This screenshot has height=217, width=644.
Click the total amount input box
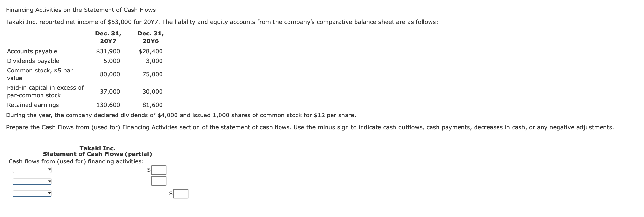[181, 194]
